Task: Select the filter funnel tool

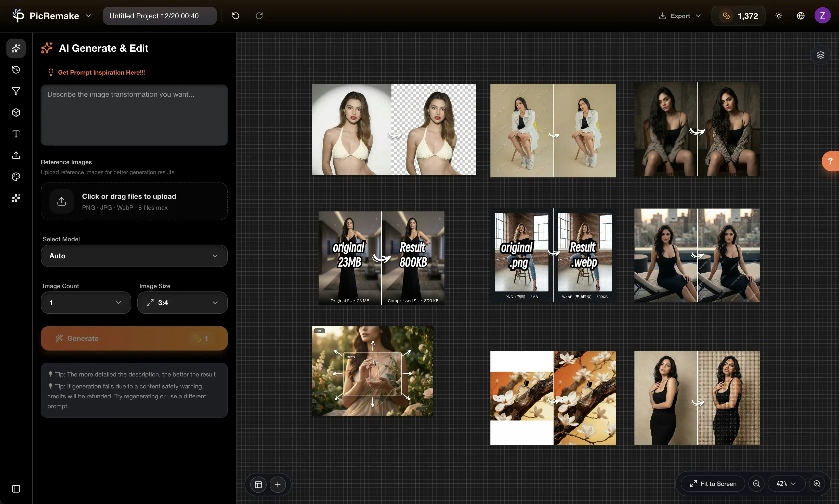Action: [16, 91]
